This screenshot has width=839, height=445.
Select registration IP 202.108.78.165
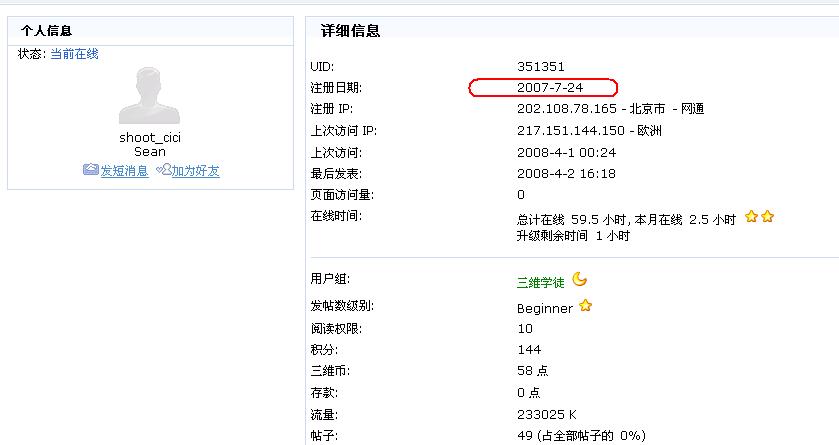pyautogui.click(x=567, y=109)
